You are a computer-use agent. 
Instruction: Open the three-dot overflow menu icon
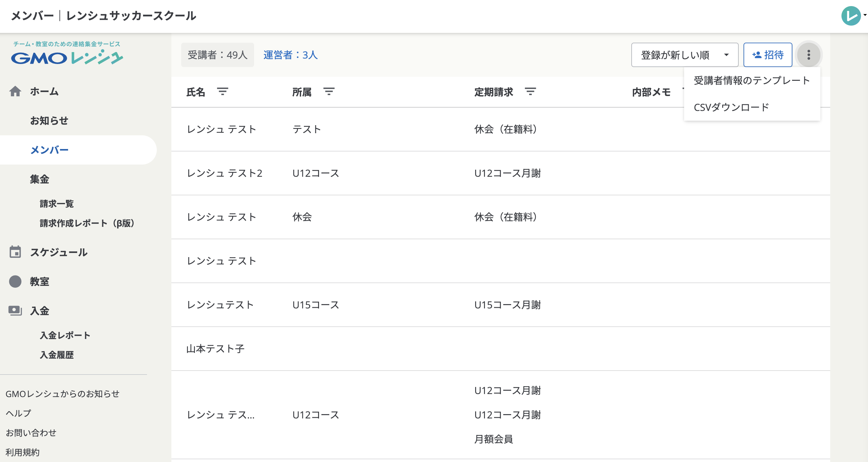pos(809,55)
